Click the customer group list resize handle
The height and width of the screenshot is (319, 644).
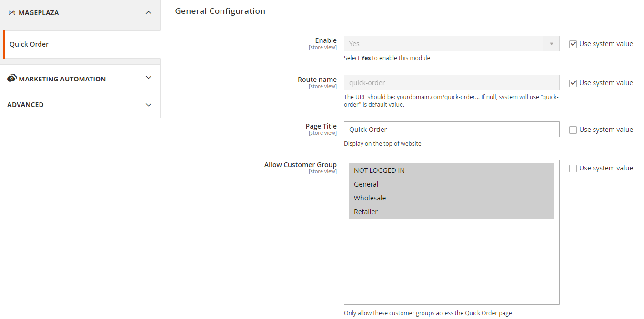click(x=556, y=301)
